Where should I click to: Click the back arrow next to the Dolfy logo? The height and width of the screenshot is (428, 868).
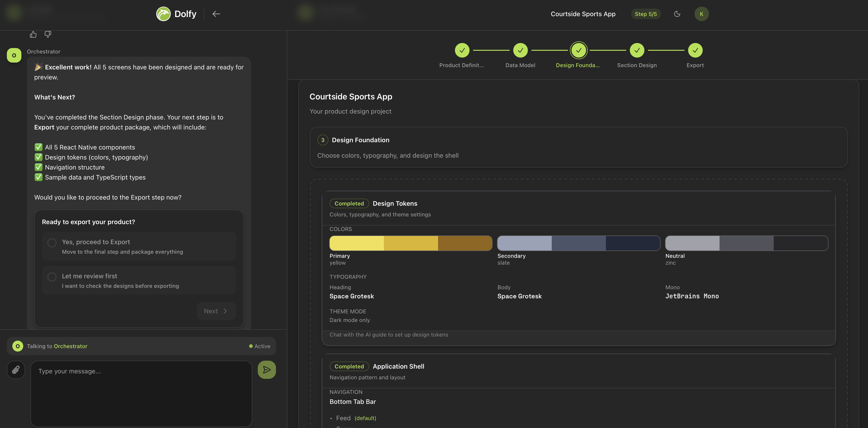(x=216, y=14)
